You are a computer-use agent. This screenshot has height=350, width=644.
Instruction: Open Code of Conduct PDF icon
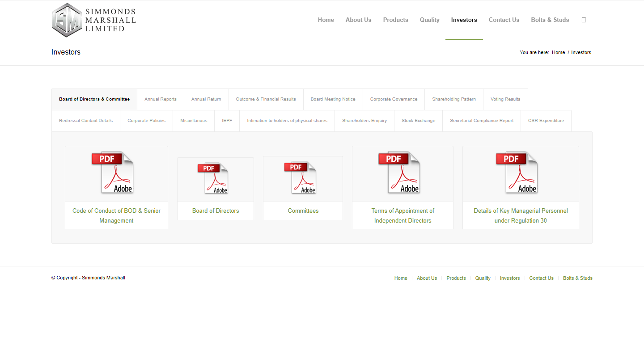(x=113, y=172)
